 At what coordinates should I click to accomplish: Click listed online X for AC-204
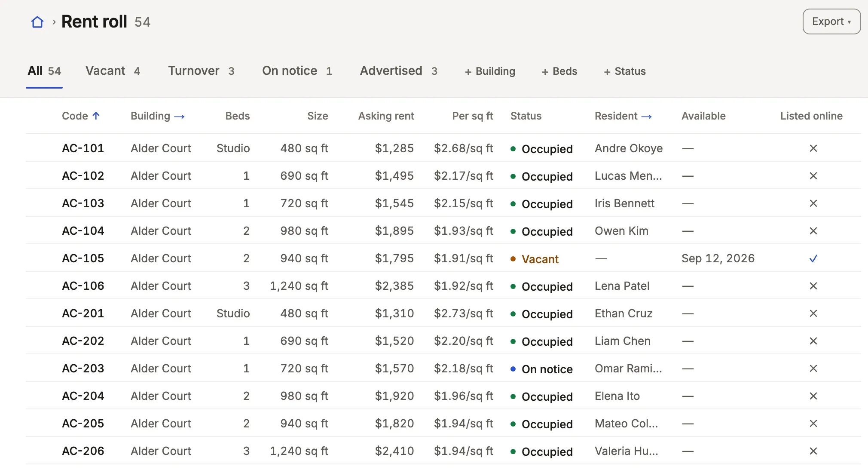pyautogui.click(x=813, y=396)
